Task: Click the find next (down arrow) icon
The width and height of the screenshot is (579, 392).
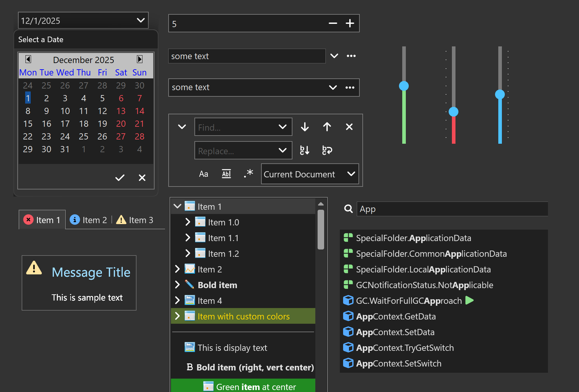Action: point(305,127)
